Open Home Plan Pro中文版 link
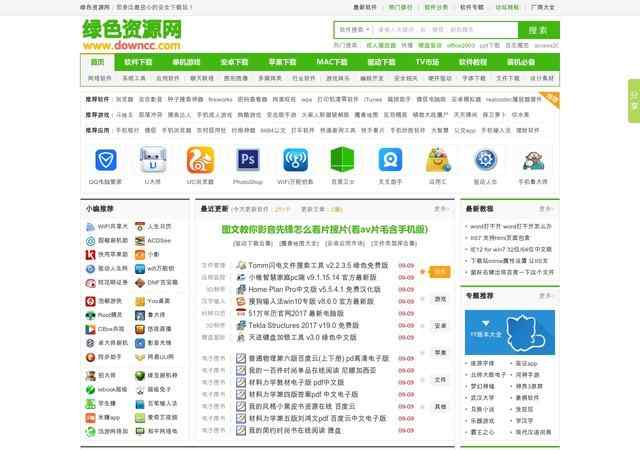The width and height of the screenshot is (640, 450). 314,290
